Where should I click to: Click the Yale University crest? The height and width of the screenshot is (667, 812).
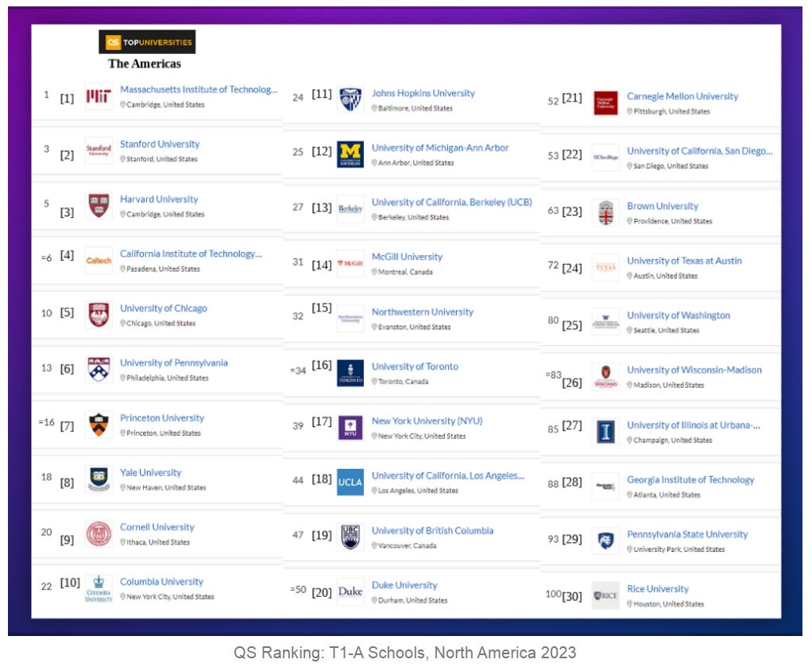(99, 479)
